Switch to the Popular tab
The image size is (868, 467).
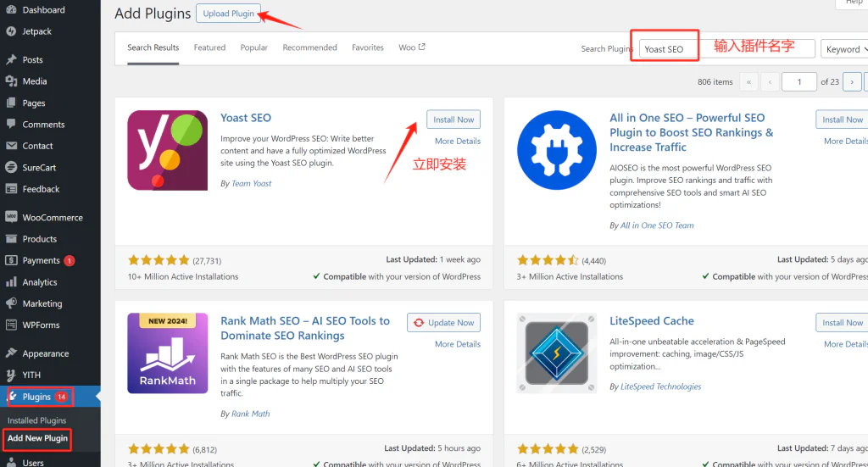point(253,47)
